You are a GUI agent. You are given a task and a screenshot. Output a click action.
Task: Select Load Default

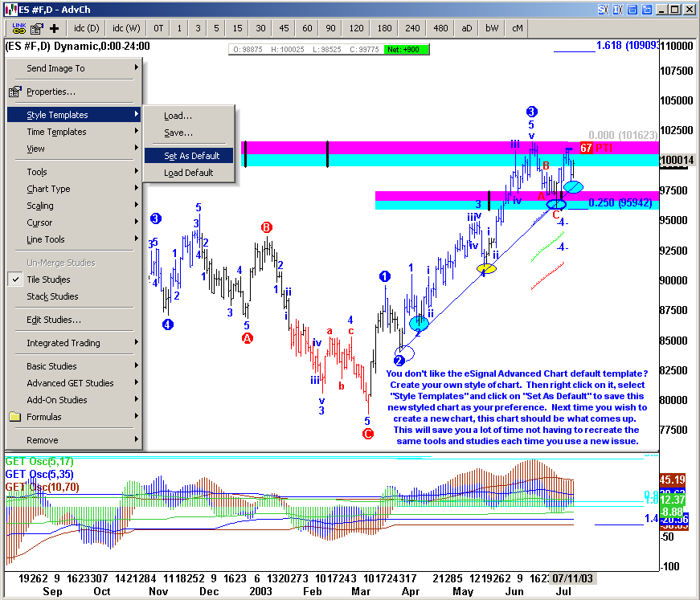(189, 173)
